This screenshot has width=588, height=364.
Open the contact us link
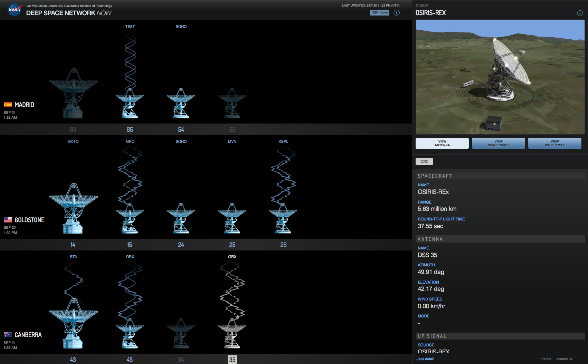pyautogui.click(x=564, y=359)
